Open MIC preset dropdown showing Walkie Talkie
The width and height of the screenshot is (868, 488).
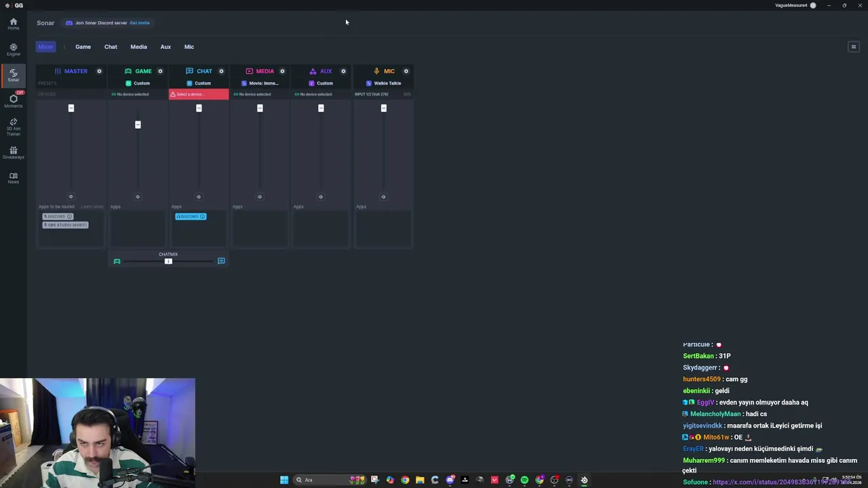[x=383, y=83]
